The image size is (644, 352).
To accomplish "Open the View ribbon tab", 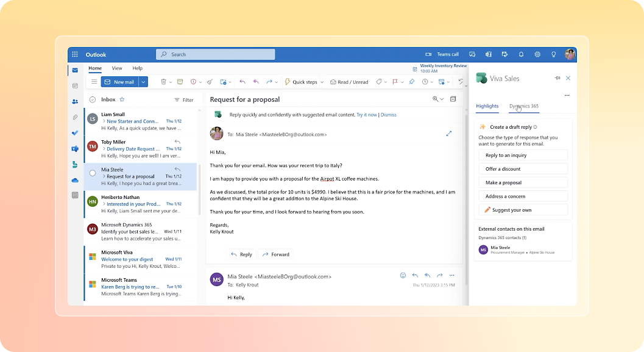I will coord(116,68).
